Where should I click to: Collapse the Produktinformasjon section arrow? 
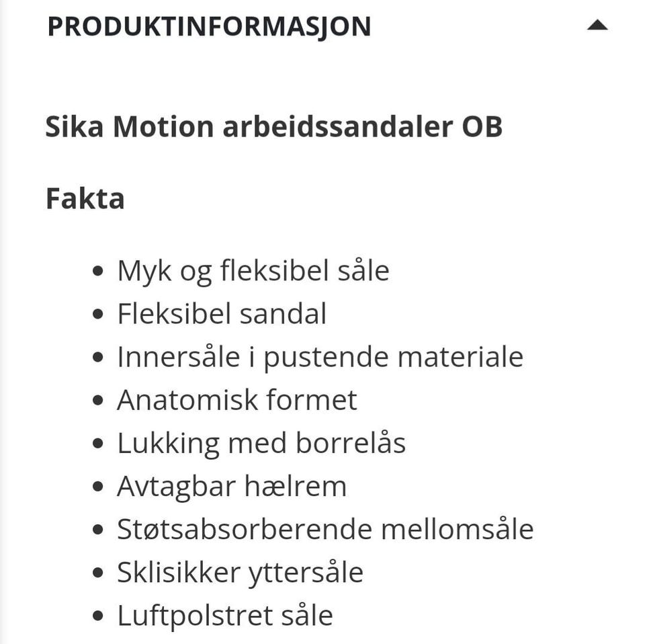(597, 26)
